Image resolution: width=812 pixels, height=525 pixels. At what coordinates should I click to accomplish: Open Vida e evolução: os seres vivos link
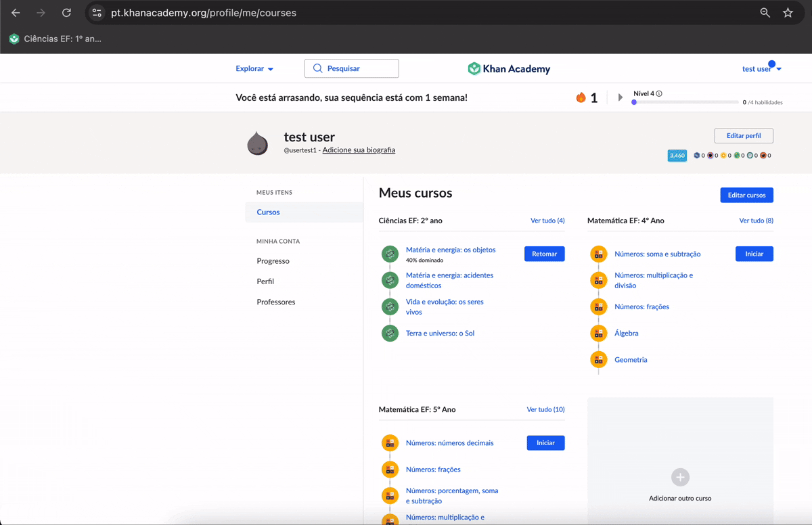coord(445,306)
